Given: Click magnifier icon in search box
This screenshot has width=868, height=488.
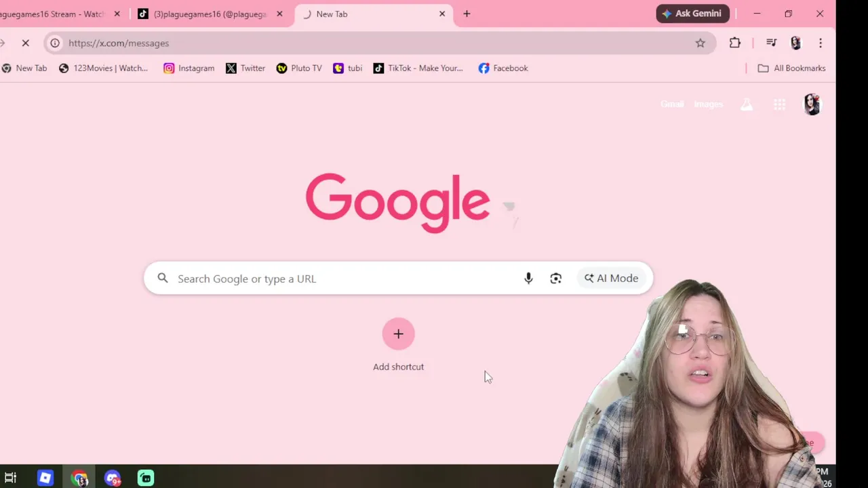Looking at the screenshot, I should click(163, 278).
